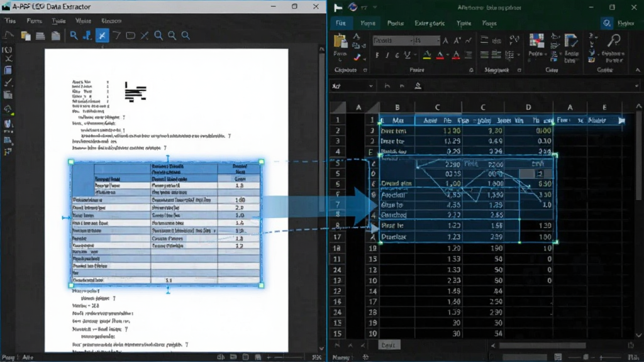Click the rectangle shape tool icon
This screenshot has width=644, height=362.
click(x=130, y=36)
